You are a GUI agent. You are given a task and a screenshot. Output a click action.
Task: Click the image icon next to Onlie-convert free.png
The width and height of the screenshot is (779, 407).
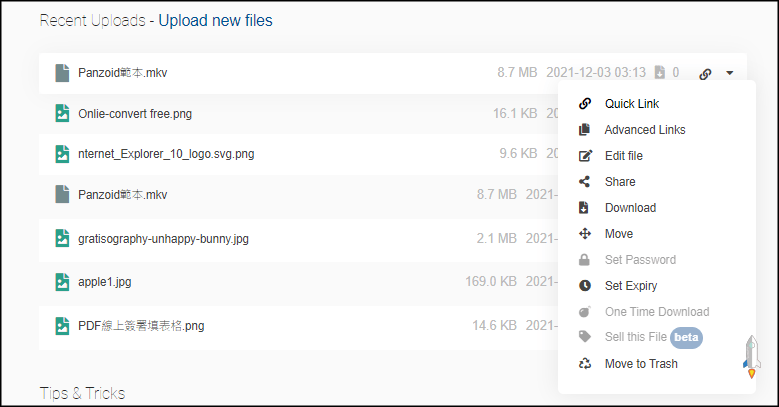(62, 113)
